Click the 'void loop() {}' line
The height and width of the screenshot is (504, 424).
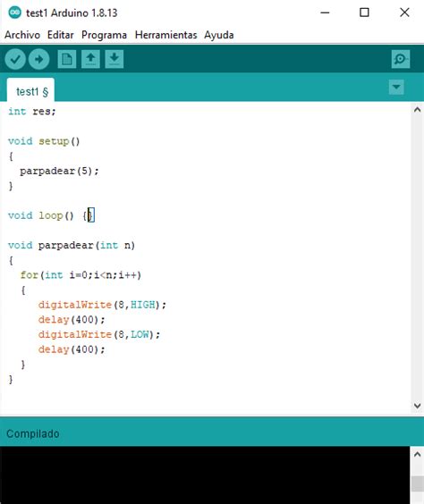pos(51,215)
